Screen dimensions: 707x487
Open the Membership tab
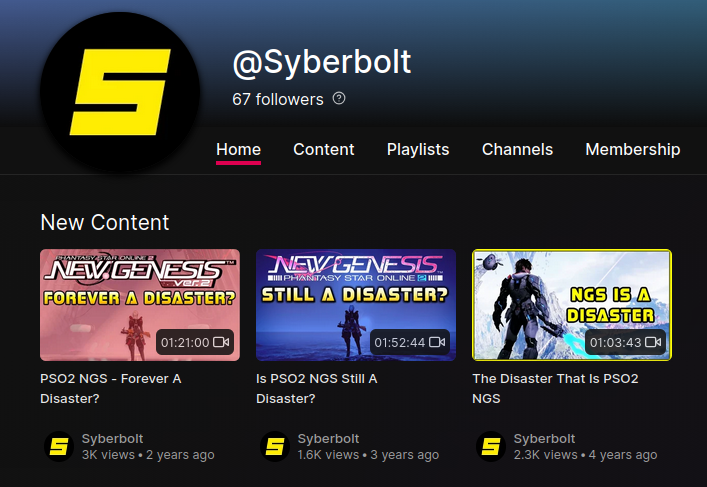633,149
